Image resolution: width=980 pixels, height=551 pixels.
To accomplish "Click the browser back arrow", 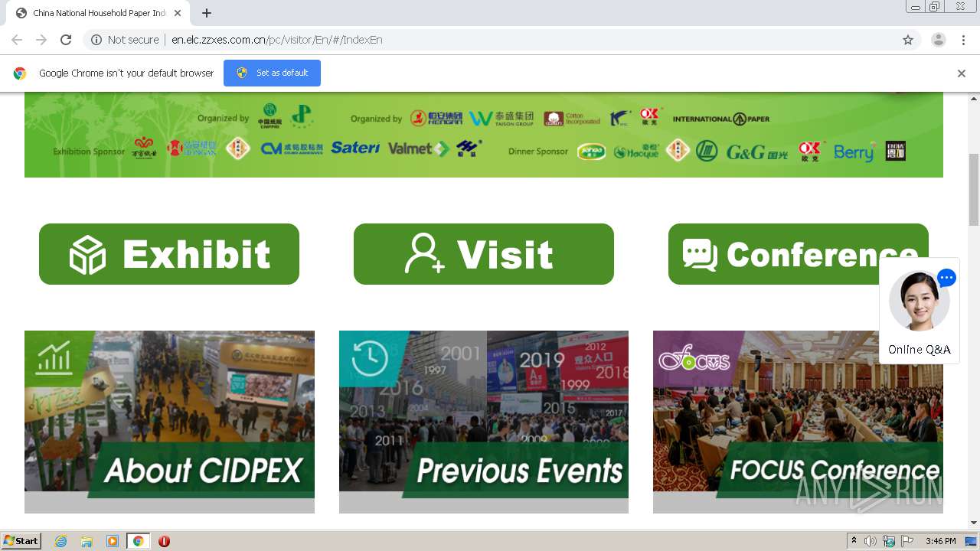I will coord(17,40).
